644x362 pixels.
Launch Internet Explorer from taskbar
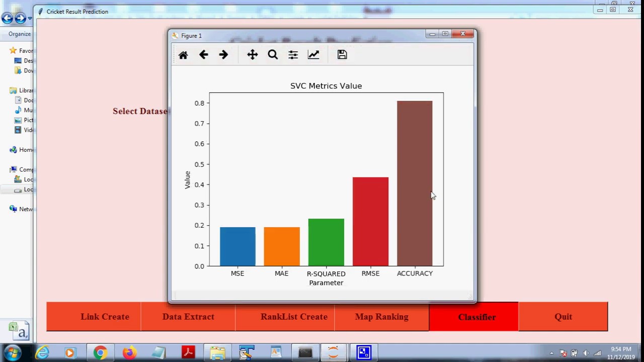[x=42, y=353]
